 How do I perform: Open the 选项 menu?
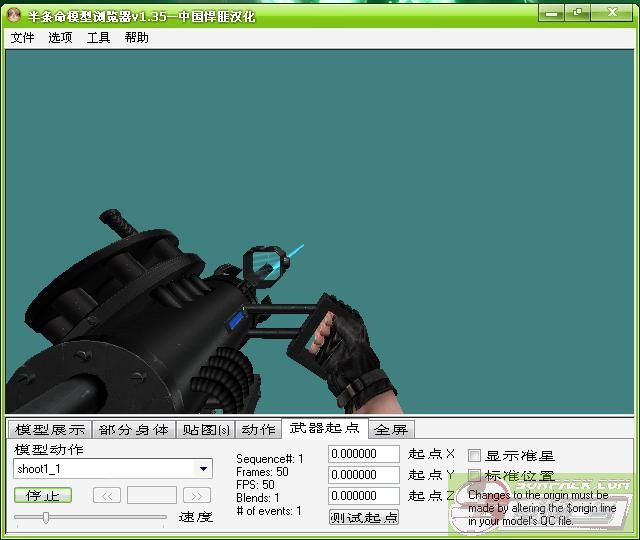(x=60, y=38)
